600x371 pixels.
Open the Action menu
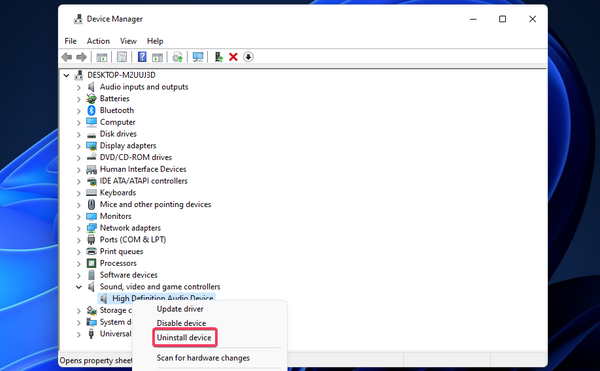tap(98, 41)
